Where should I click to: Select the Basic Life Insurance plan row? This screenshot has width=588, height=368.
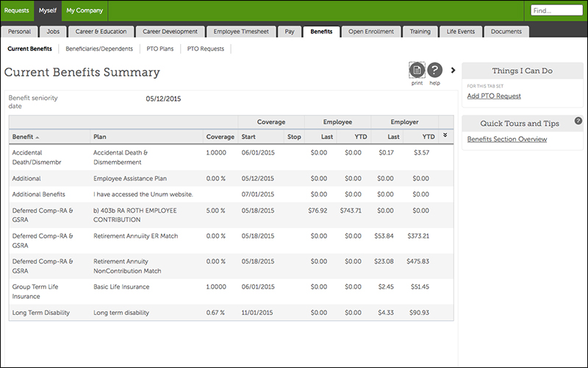231,291
